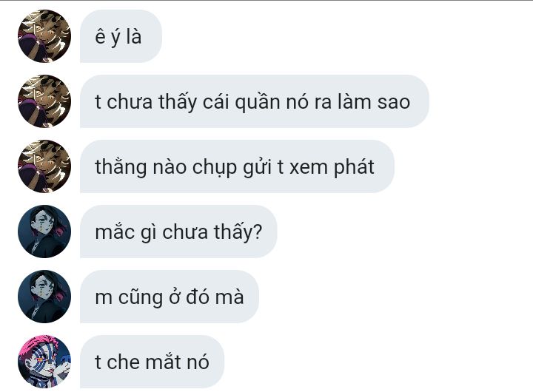
Task: Open the avatar beside "ê ý là"
Action: [x=44, y=36]
